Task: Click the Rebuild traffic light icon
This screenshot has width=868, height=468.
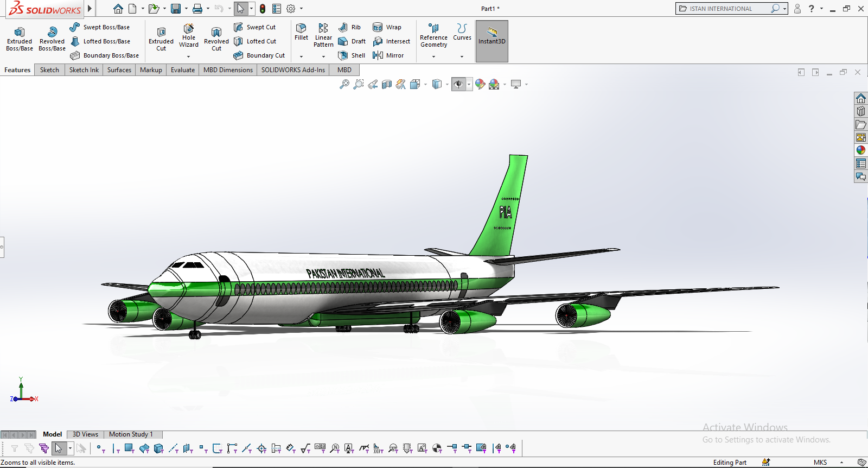Action: [263, 9]
